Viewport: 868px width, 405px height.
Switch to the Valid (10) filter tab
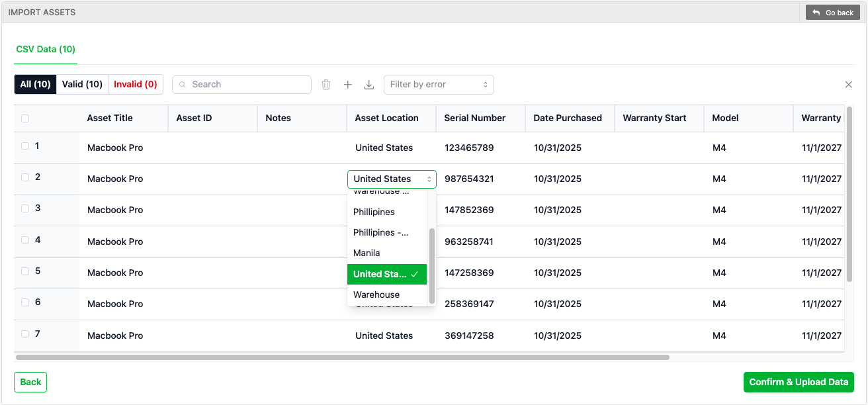coord(82,84)
